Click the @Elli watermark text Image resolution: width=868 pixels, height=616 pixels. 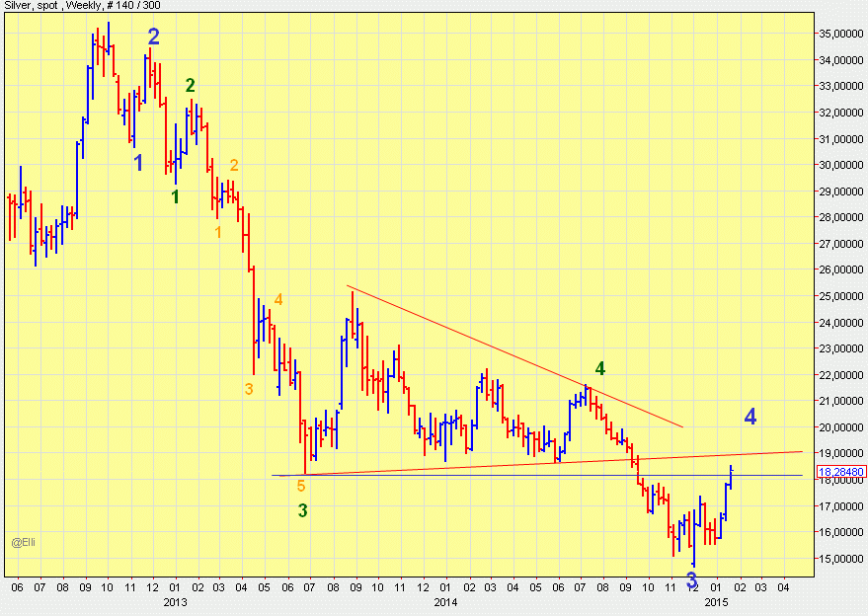pos(24,541)
